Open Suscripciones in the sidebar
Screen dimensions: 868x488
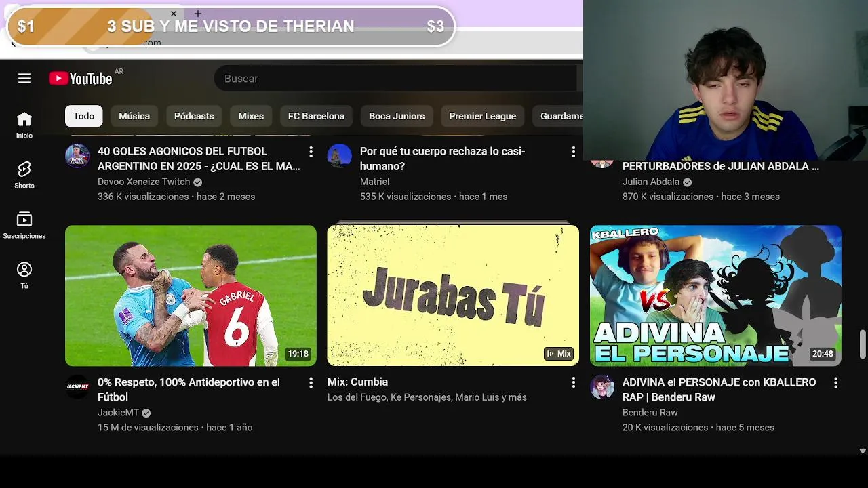24,226
